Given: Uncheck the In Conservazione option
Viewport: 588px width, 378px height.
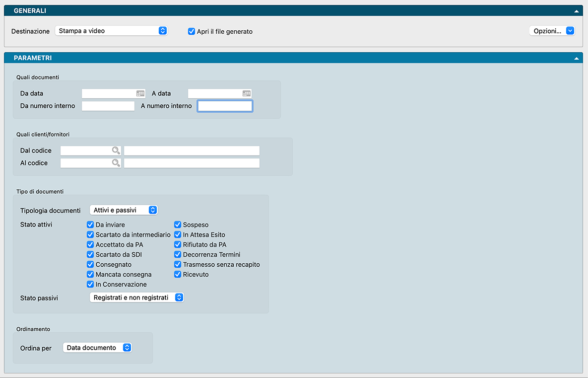Looking at the screenshot, I should [90, 284].
